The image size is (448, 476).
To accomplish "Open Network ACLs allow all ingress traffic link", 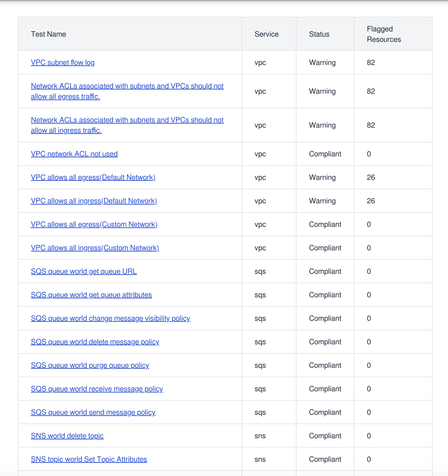I will tap(127, 125).
